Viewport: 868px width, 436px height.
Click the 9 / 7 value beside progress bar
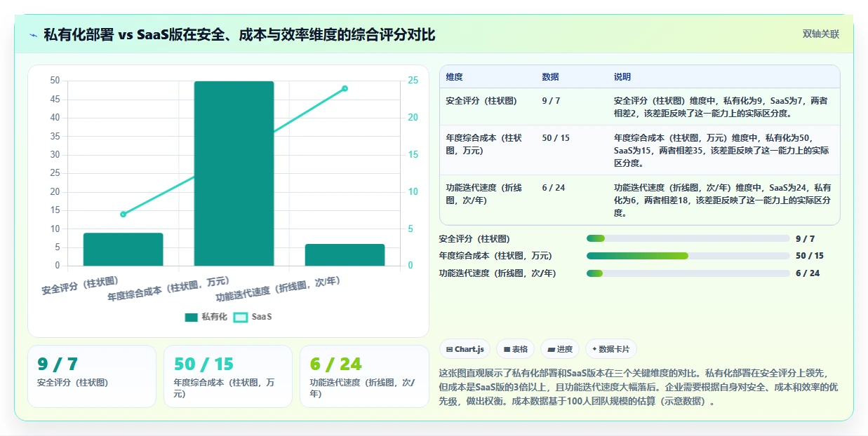pos(805,238)
